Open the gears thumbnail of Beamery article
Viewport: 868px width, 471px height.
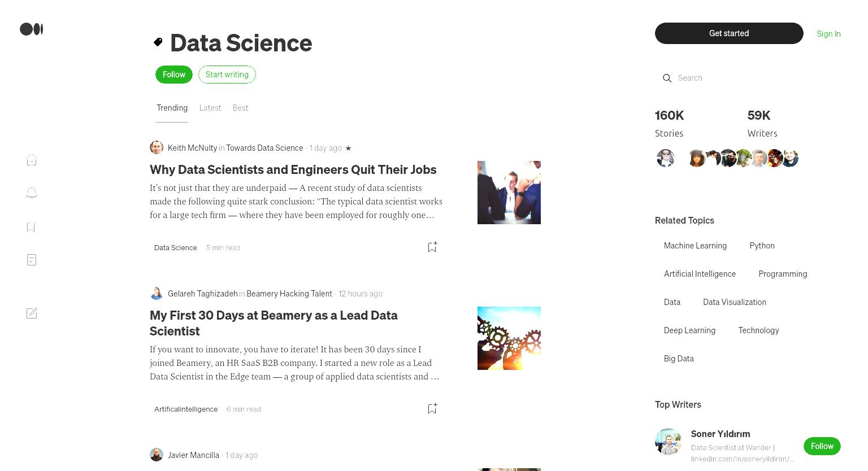[x=509, y=338]
